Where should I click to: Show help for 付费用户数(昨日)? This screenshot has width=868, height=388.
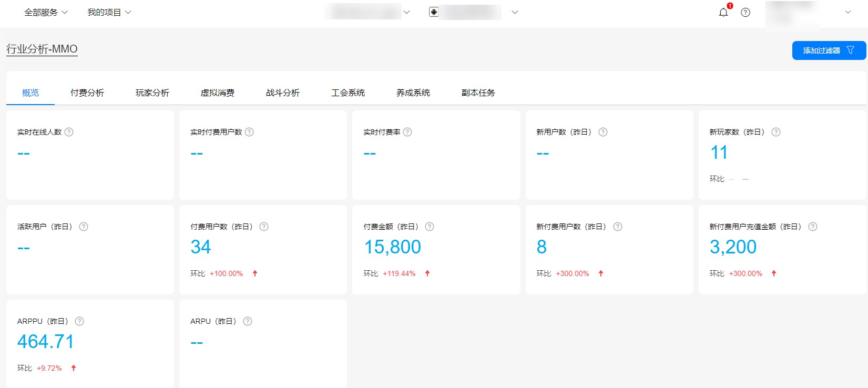point(264,227)
